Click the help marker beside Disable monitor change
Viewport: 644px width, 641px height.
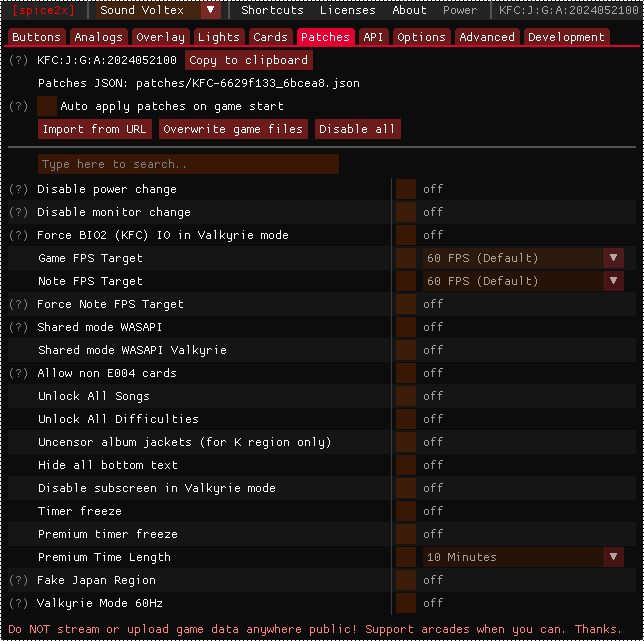pos(18,212)
